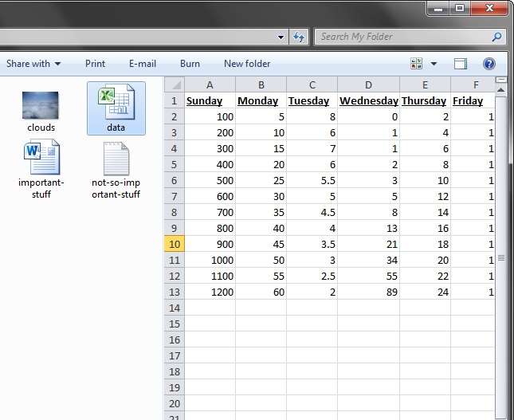
Task: Select column B header
Action: point(261,85)
